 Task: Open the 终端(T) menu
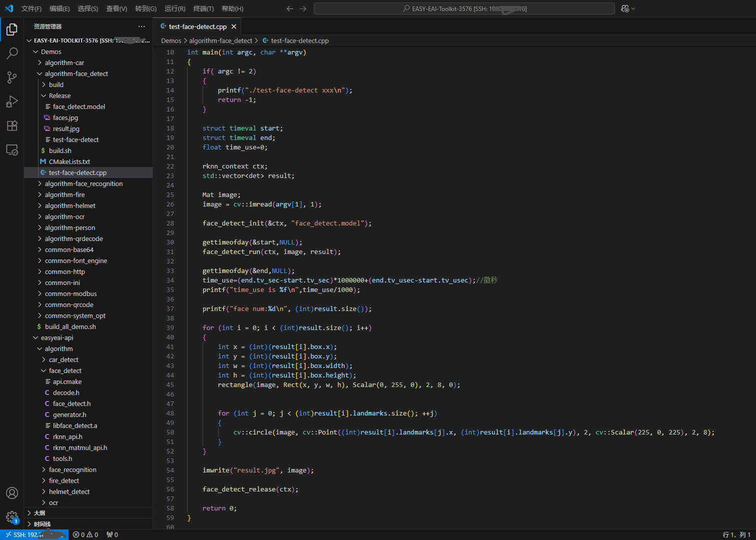click(x=203, y=8)
